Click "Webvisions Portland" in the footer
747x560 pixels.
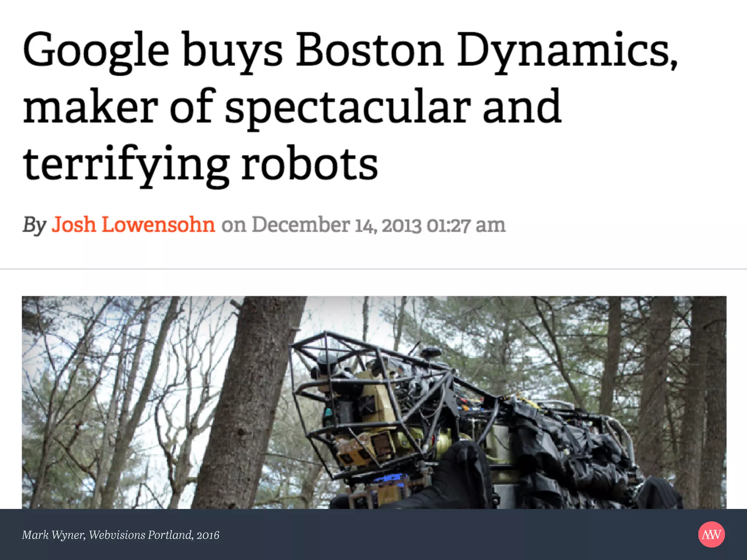141,535
